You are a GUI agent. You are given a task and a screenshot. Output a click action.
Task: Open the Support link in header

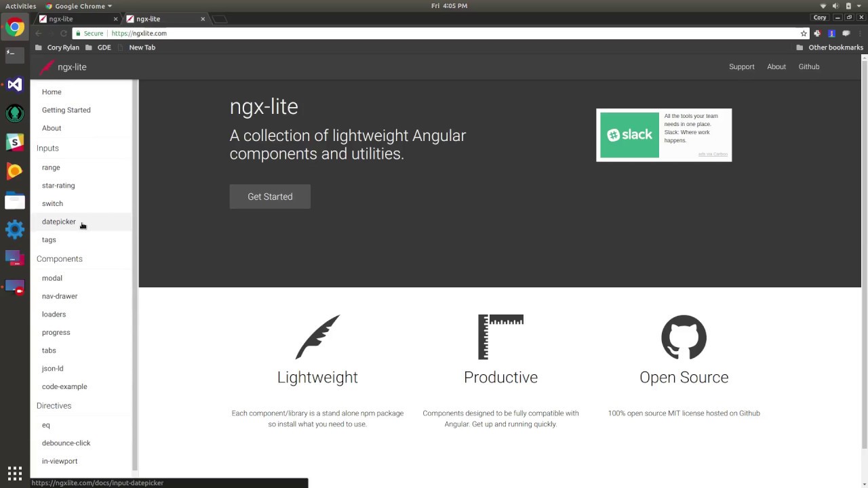pos(741,66)
